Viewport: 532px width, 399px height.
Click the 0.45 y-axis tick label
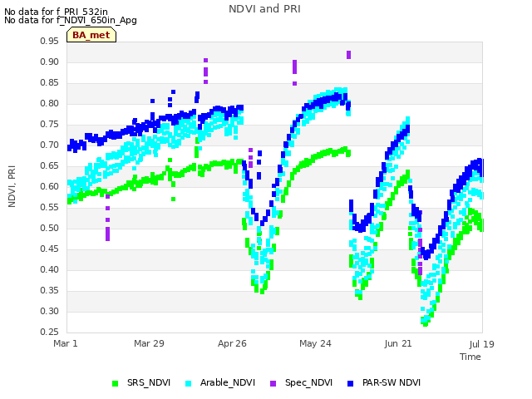pos(50,249)
